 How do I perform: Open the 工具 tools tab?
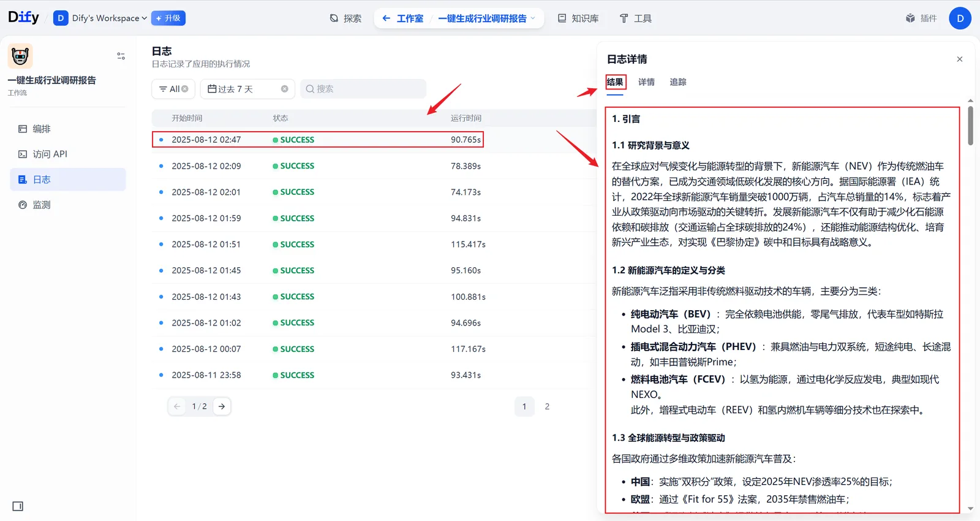(636, 18)
